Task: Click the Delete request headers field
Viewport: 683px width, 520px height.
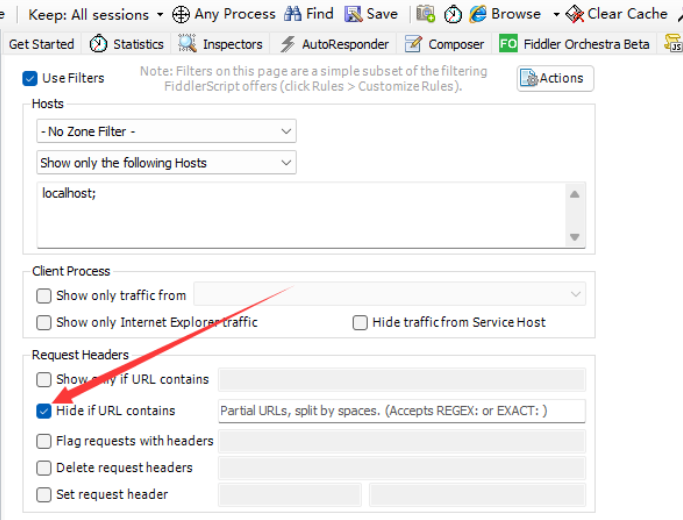Action: [x=402, y=468]
